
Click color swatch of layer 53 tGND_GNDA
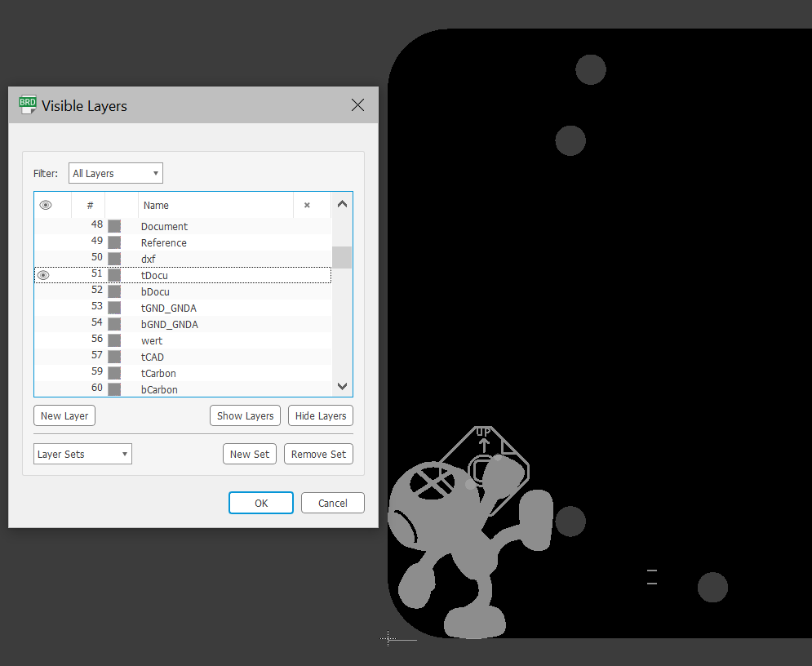click(x=114, y=308)
